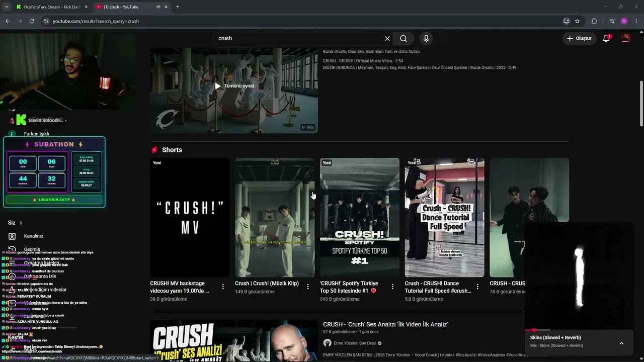The image size is (644, 362).
Task: Open the 'Crush | Crush! (Müzik Klip)' short thumbnail
Action: [275, 218]
